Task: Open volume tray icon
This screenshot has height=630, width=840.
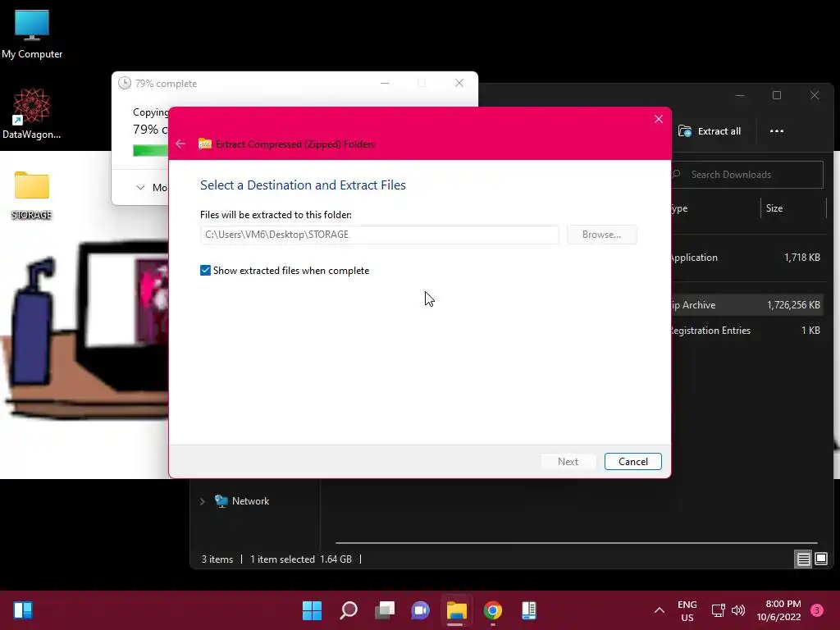Action: click(738, 610)
